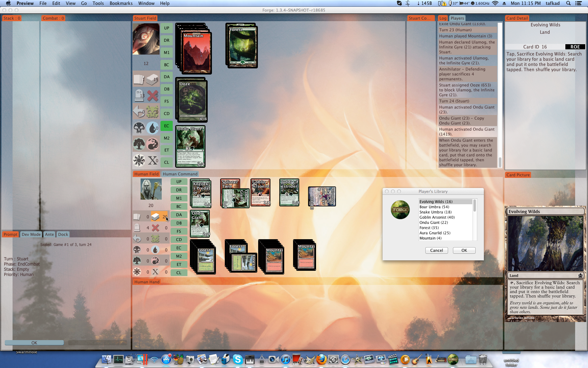This screenshot has height=368, width=588.
Task: Click Human poison counter skull icon
Action: pos(155,239)
